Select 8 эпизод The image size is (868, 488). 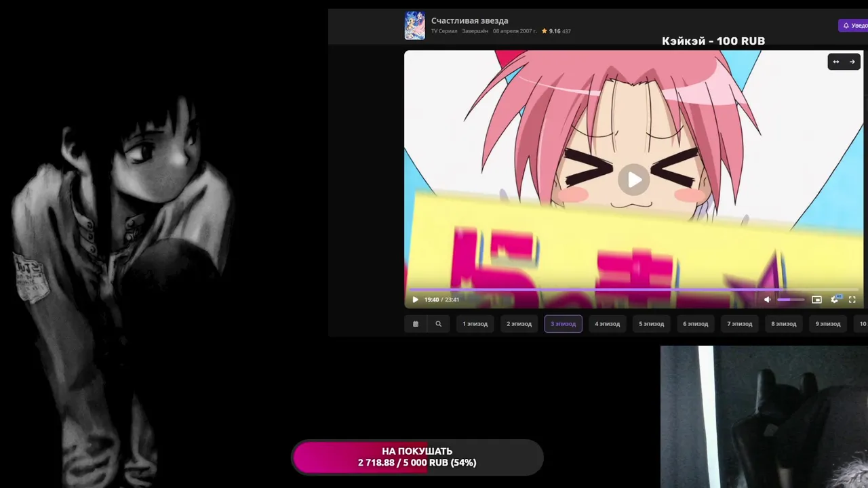[x=783, y=324]
